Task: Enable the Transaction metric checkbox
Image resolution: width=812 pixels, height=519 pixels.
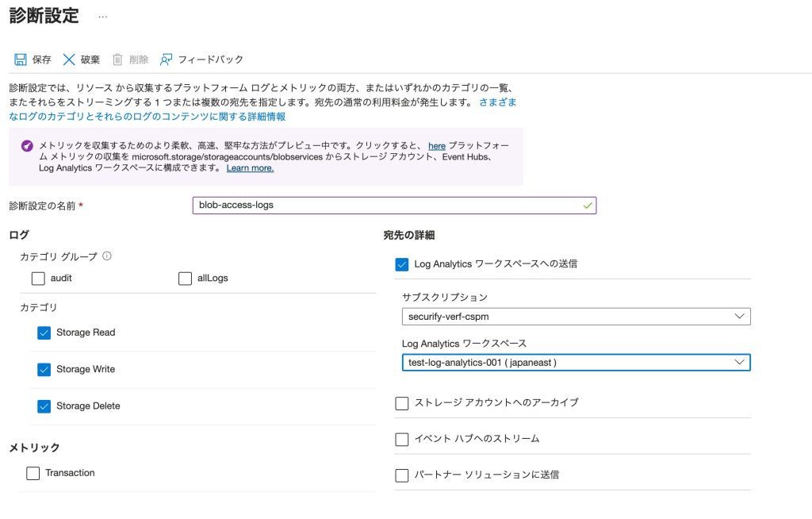Action: click(x=33, y=474)
